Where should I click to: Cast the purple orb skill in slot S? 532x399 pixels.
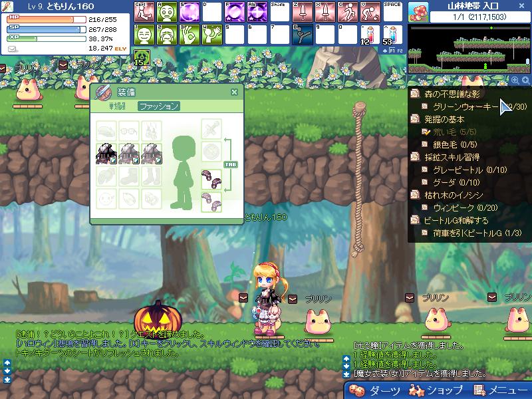[x=190, y=12]
